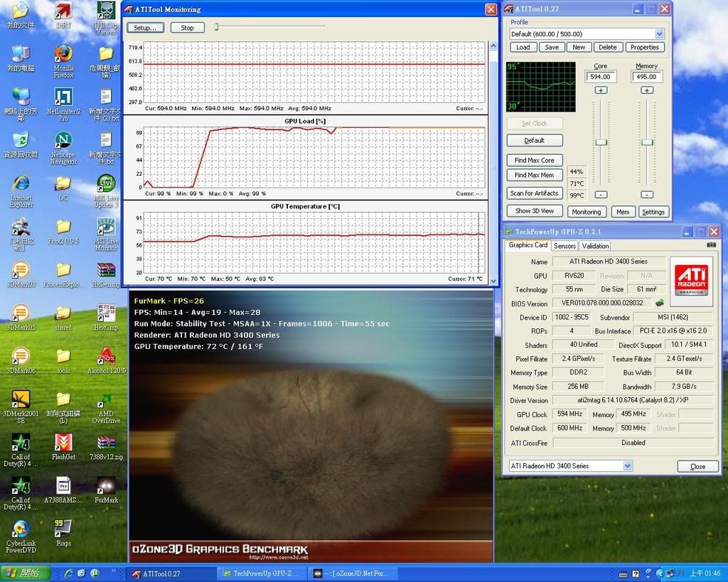Click the Default clock button
The width and height of the screenshot is (728, 582).
535,140
